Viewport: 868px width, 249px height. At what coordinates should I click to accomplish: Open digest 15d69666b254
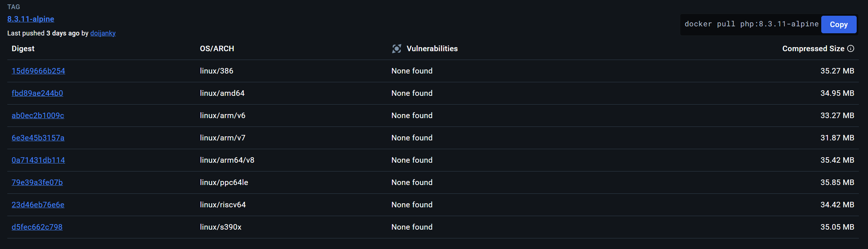click(38, 71)
